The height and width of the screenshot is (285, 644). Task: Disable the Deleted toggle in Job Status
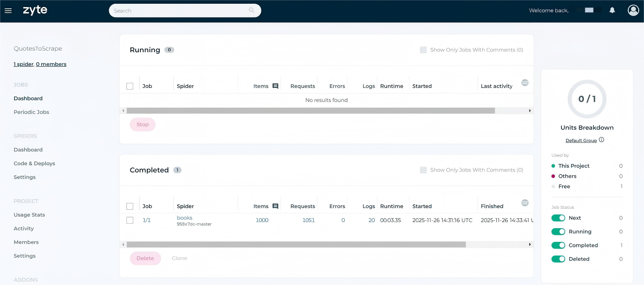[559, 259]
